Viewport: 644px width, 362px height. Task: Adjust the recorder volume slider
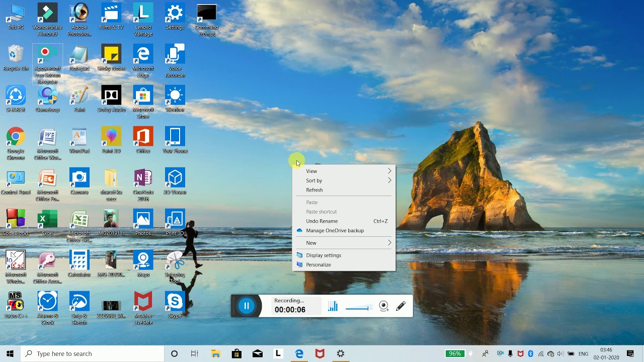point(358,308)
